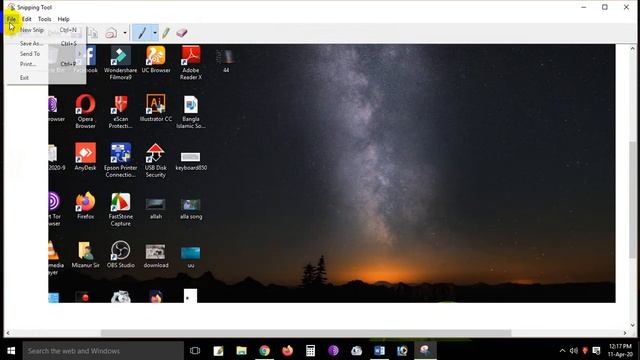The width and height of the screenshot is (640, 360).
Task: Open the Edit menu
Action: coord(27,19)
